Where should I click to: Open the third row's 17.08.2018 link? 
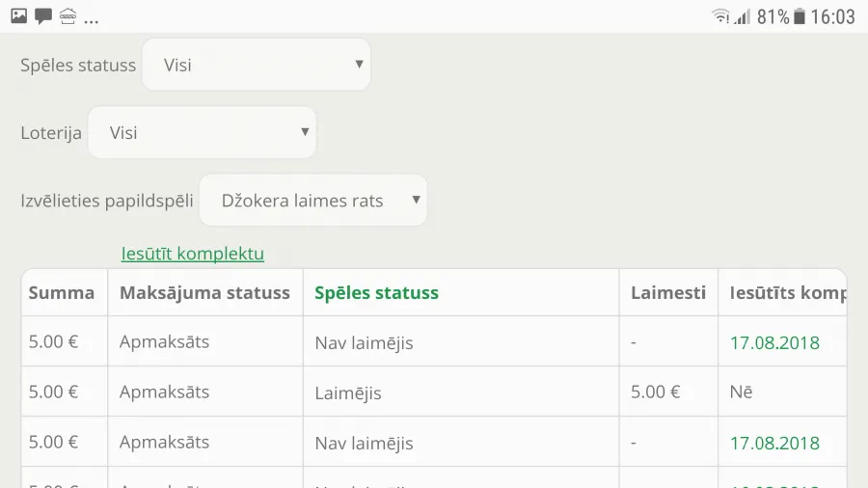(774, 443)
